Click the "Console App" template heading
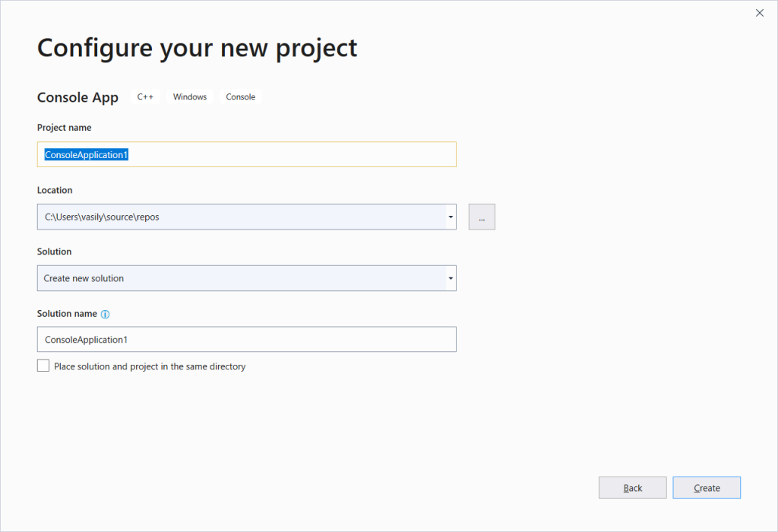778x532 pixels. [77, 97]
